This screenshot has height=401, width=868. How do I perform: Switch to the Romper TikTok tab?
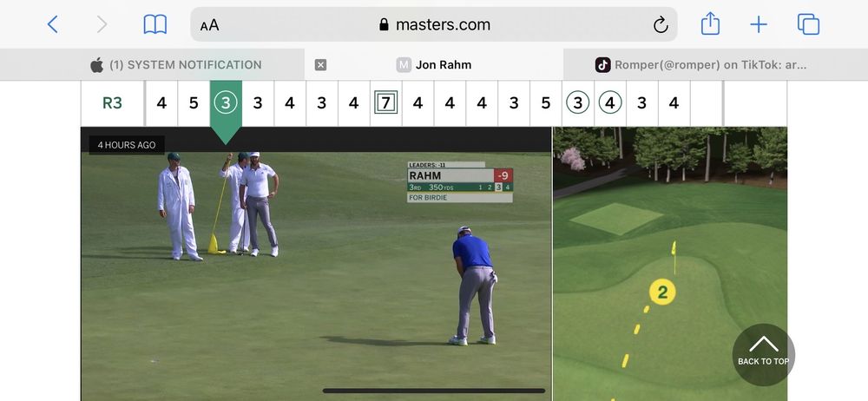pyautogui.click(x=700, y=65)
